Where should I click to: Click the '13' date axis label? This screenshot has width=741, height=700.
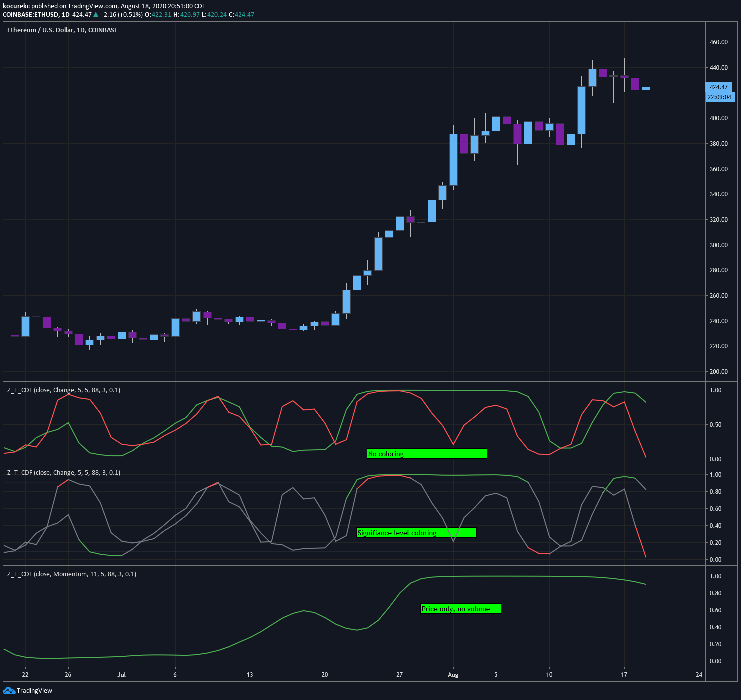[x=250, y=675]
